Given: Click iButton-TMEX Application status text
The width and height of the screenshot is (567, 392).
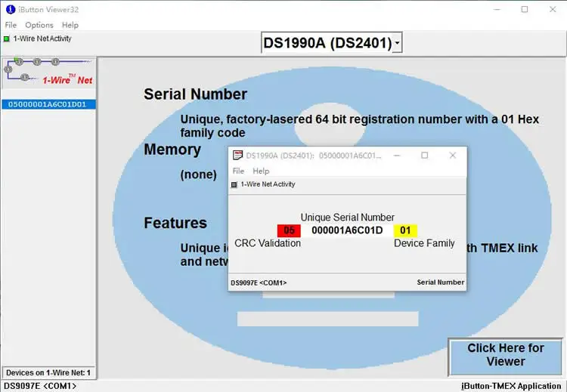Looking at the screenshot, I should click(x=511, y=386).
